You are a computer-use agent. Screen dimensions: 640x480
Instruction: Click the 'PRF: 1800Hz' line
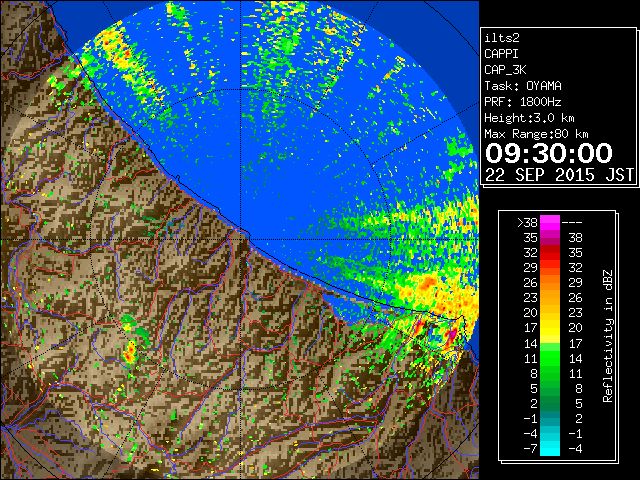523,102
